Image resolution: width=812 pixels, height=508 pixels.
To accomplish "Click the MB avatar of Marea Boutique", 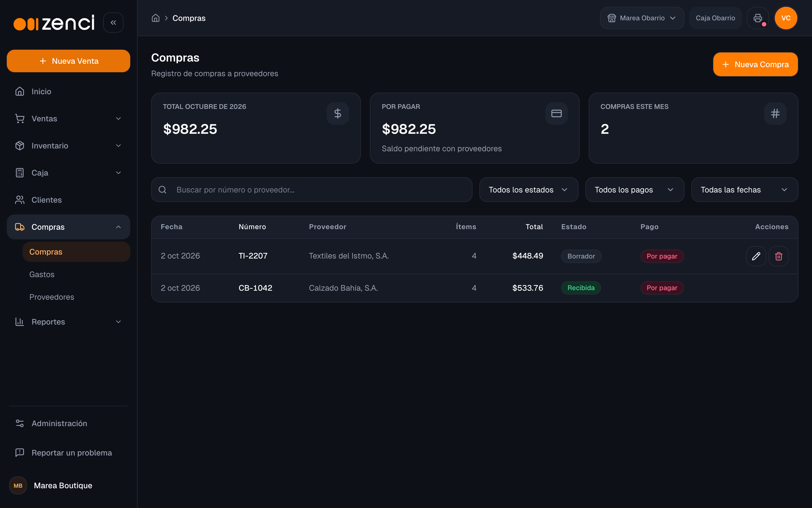I will pyautogui.click(x=18, y=485).
